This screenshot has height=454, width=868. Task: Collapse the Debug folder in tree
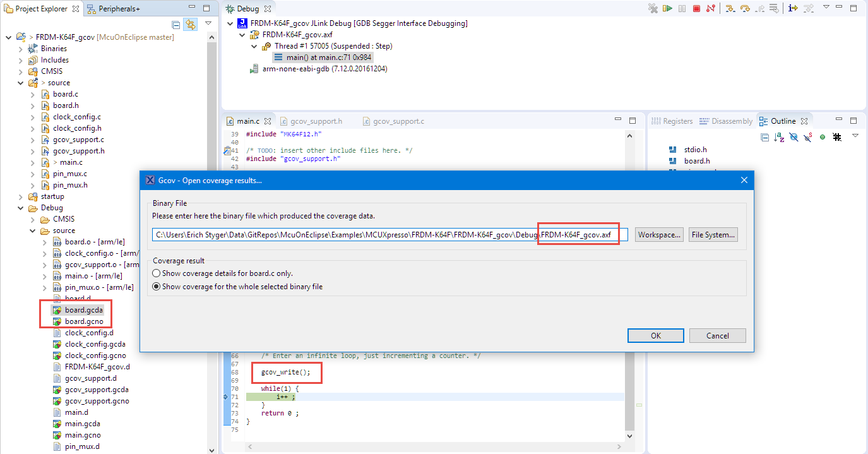pos(20,208)
